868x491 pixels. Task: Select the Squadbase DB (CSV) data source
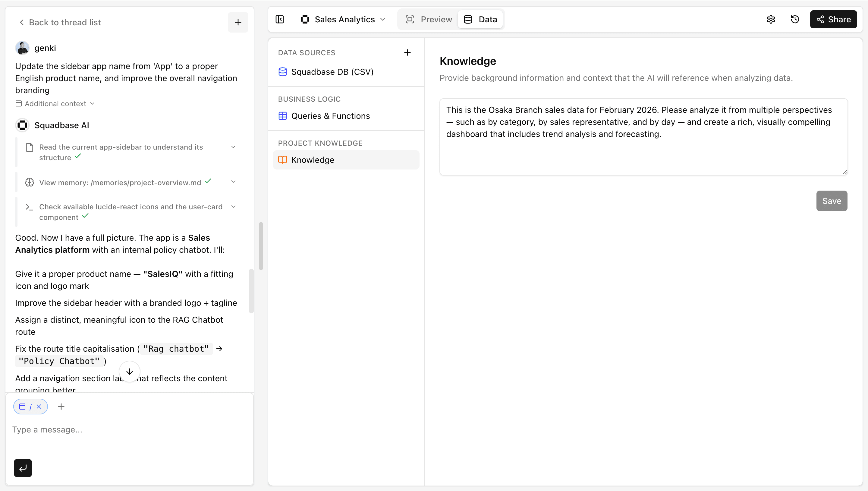point(332,72)
